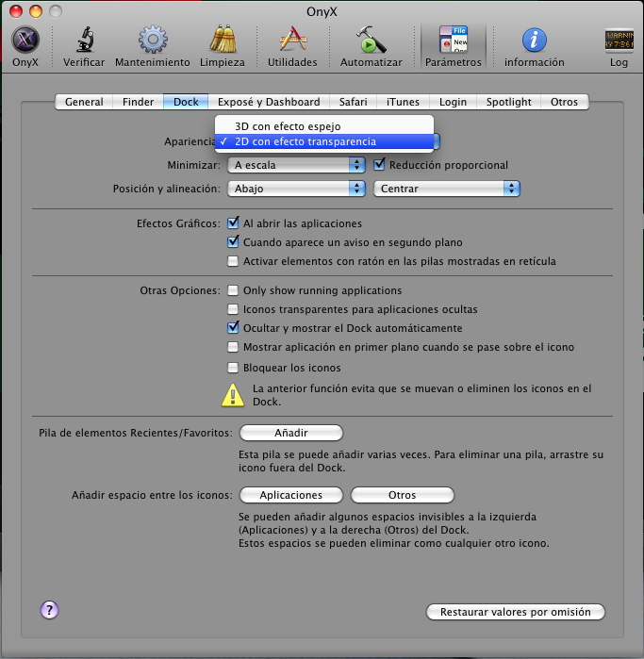Open the Automatizar hammer tool

[x=372, y=46]
